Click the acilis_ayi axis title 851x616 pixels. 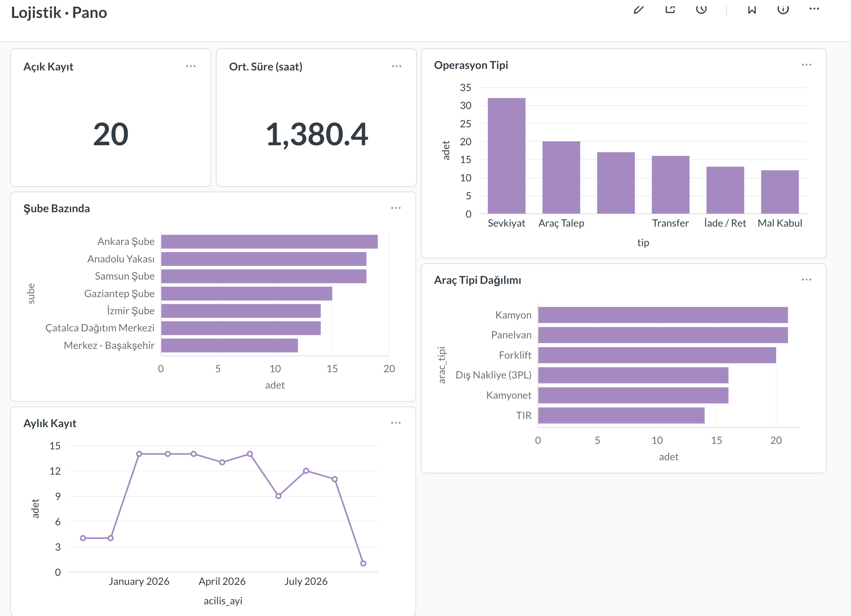[223, 601]
